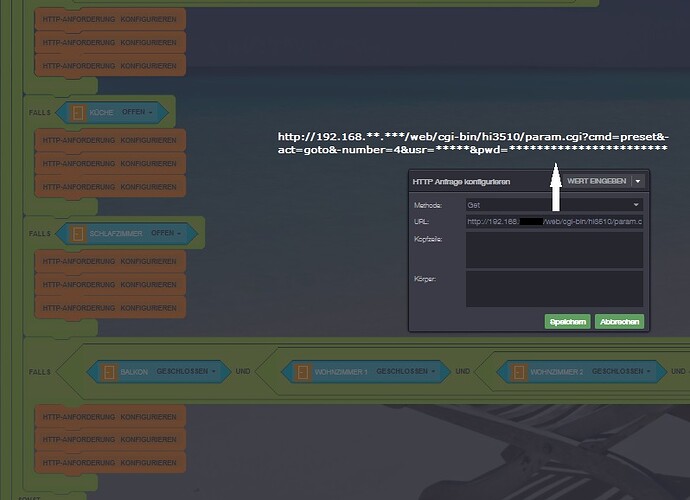Expand the arrow next to Wert eingeben
This screenshot has height=500, width=690.
638,181
